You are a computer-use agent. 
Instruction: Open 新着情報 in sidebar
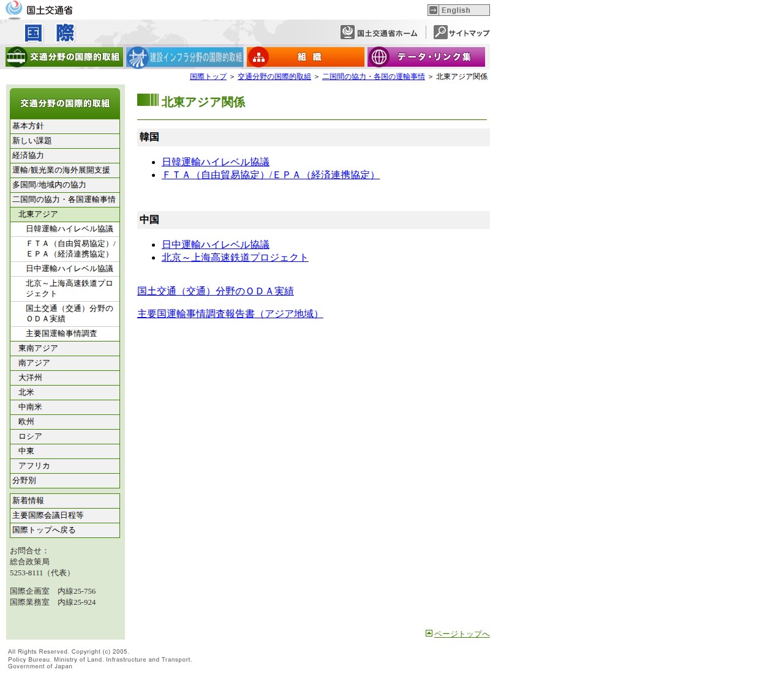65,501
